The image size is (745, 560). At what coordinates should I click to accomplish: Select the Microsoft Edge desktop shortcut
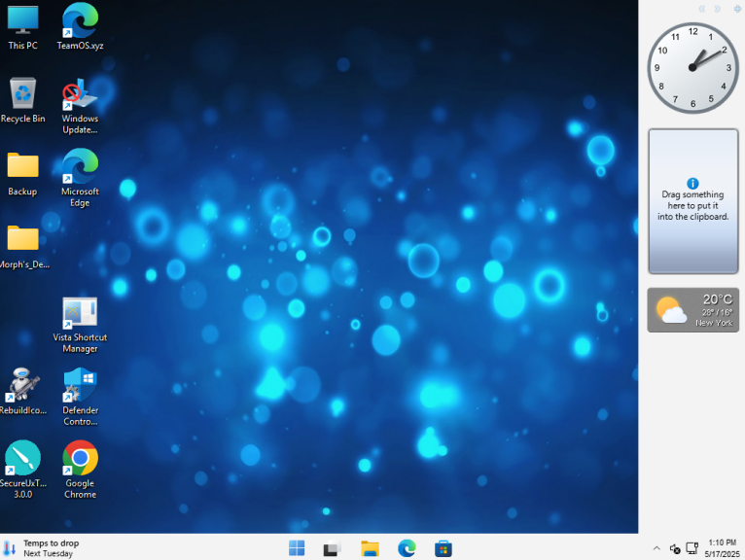[x=80, y=178]
